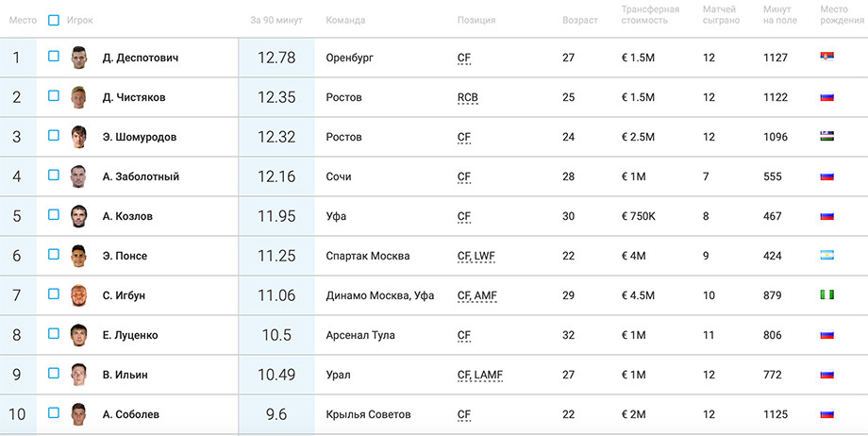Image resolution: width=868 pixels, height=436 pixels.
Task: Click the Nigerian flag in Игбун's row
Action: [827, 294]
